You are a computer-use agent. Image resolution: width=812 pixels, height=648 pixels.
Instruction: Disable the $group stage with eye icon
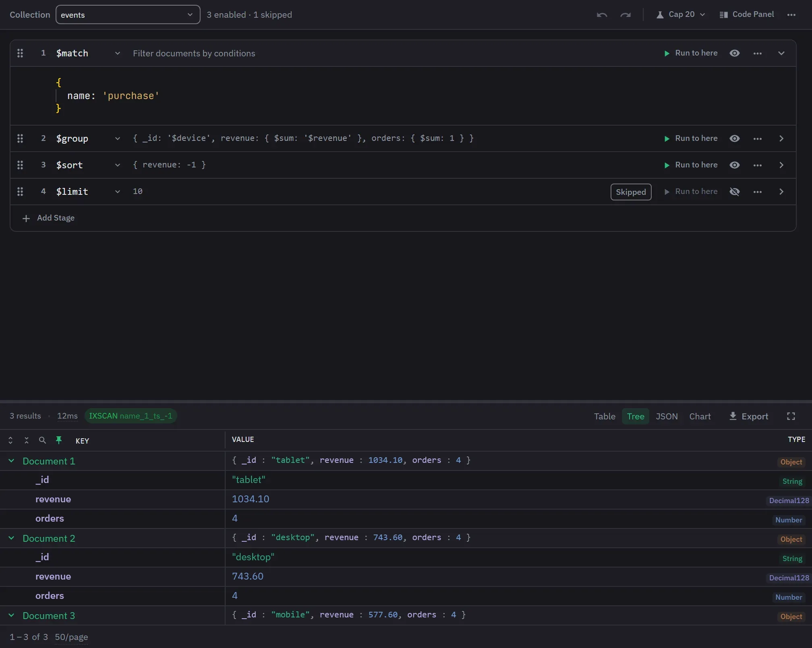734,138
